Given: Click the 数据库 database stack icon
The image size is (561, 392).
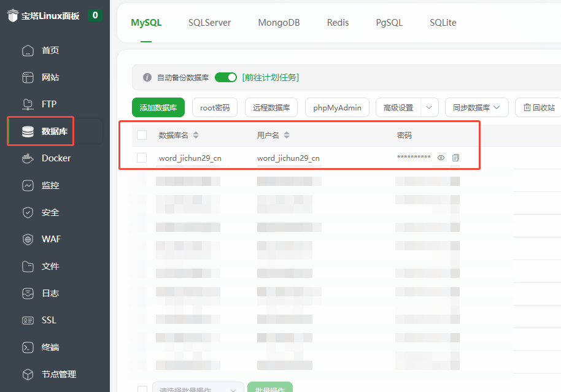Looking at the screenshot, I should [28, 131].
